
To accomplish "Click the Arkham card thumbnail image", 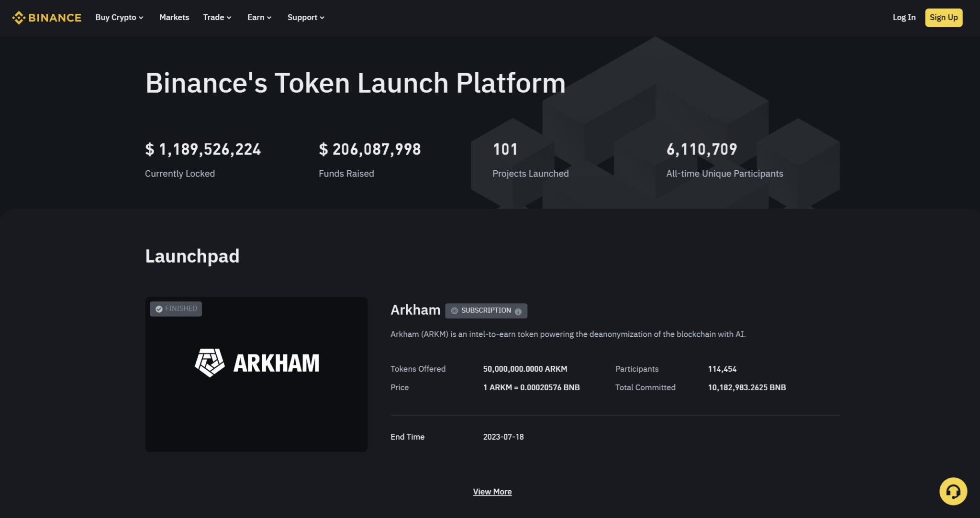I will 256,374.
